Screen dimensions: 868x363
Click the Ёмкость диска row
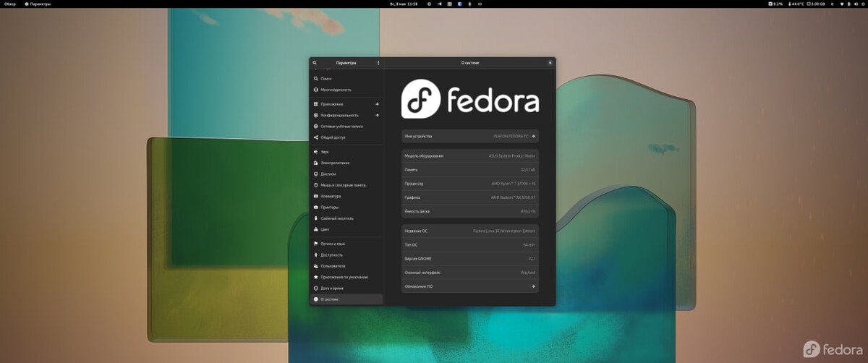click(470, 211)
